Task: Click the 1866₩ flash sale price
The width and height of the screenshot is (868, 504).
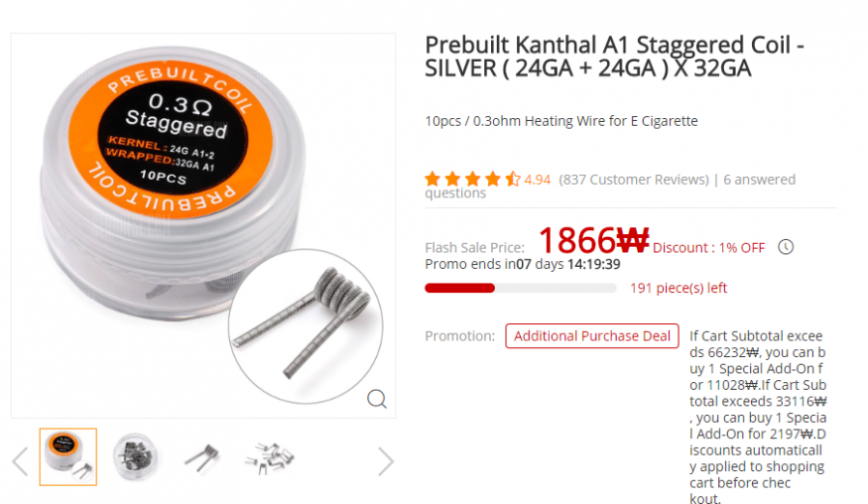Action: [593, 240]
